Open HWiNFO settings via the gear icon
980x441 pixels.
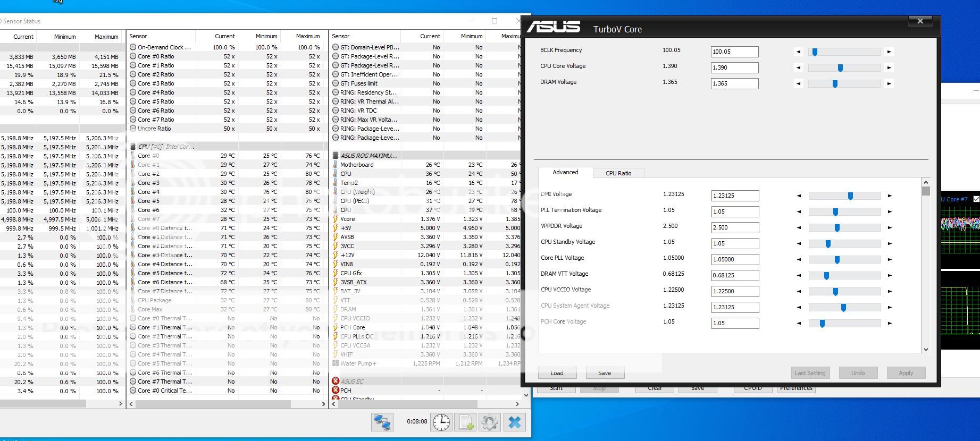(489, 422)
